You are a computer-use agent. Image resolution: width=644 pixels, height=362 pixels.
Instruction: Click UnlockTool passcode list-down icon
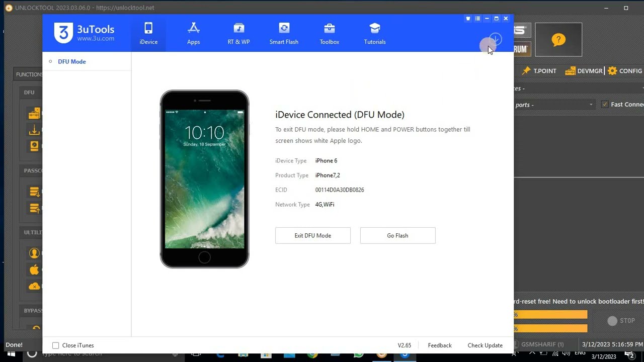[35, 192]
